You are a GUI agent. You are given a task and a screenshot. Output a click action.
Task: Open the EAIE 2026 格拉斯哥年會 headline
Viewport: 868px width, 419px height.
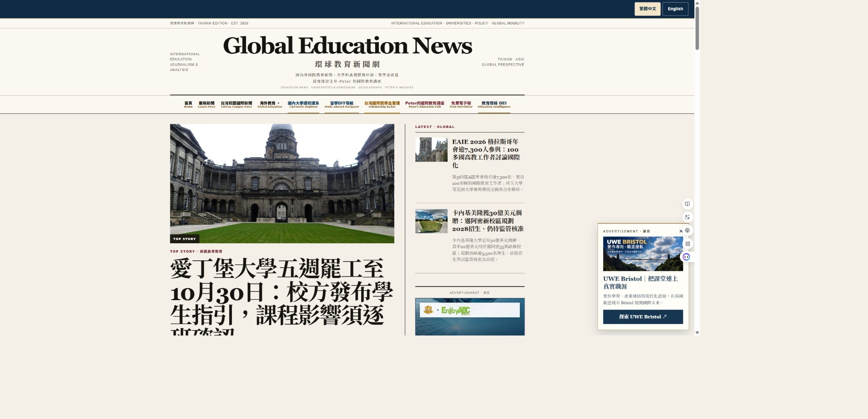[x=487, y=153]
